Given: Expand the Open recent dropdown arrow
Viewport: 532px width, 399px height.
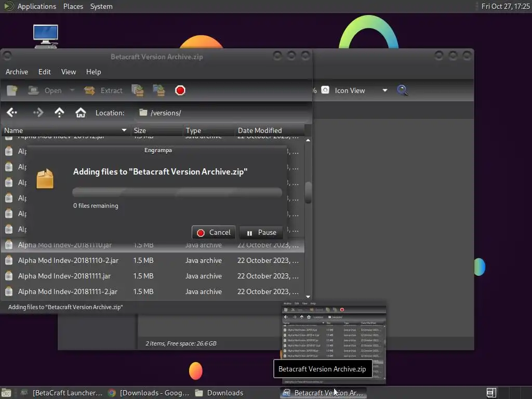Looking at the screenshot, I should (72, 90).
